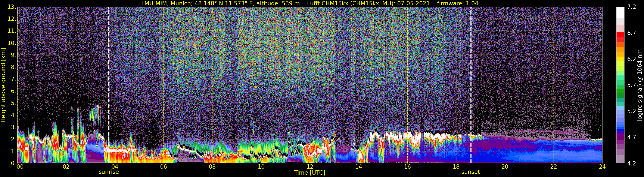This screenshot has width=644, height=177.
Task: Click the x-axis tick label '06'
Action: [x=164, y=167]
